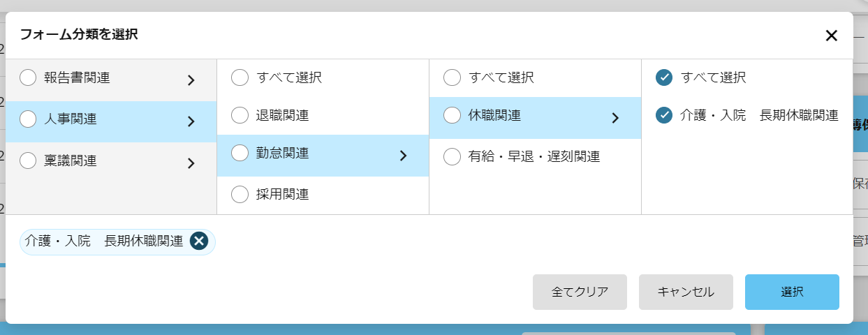Viewport: 868px width, 335px height.
Task: Expand the 稟議関連 chevron arrow
Action: click(x=191, y=163)
